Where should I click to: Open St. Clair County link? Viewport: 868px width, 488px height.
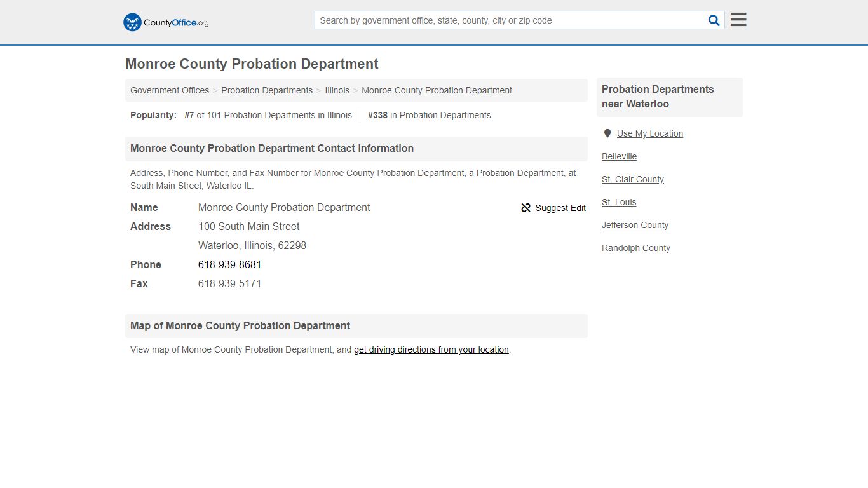tap(633, 179)
